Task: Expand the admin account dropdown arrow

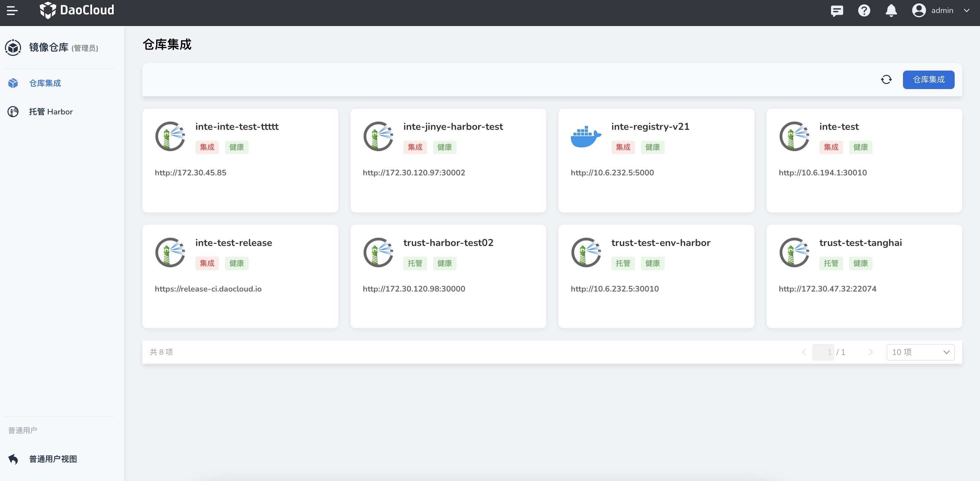Action: (x=967, y=11)
